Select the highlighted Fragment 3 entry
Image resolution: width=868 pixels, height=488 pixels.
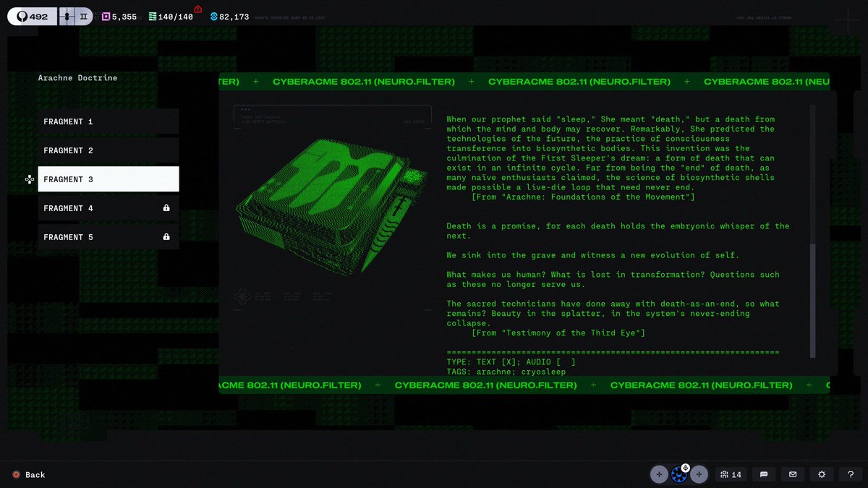click(109, 179)
